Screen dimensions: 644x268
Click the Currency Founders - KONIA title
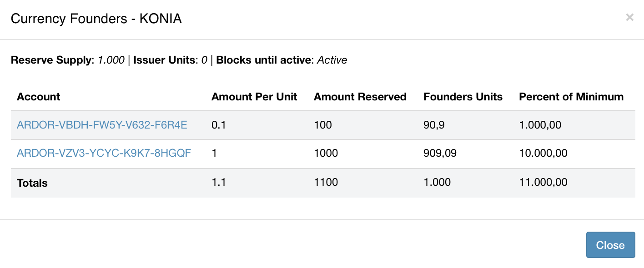tap(96, 19)
